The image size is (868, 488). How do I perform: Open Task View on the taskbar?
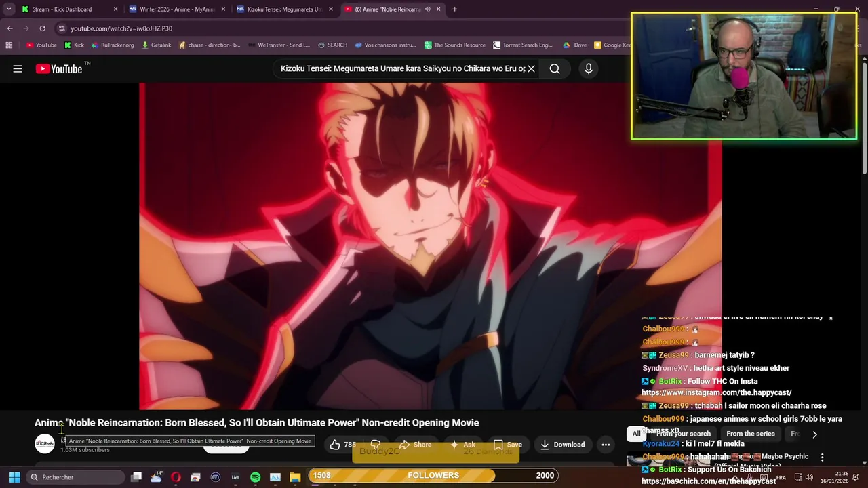[136, 477]
